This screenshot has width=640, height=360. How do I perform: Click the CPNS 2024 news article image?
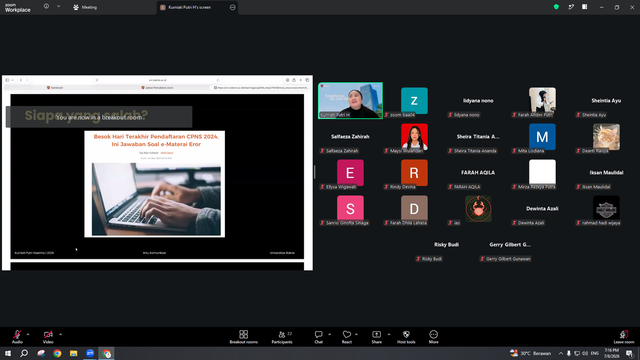pos(156,199)
